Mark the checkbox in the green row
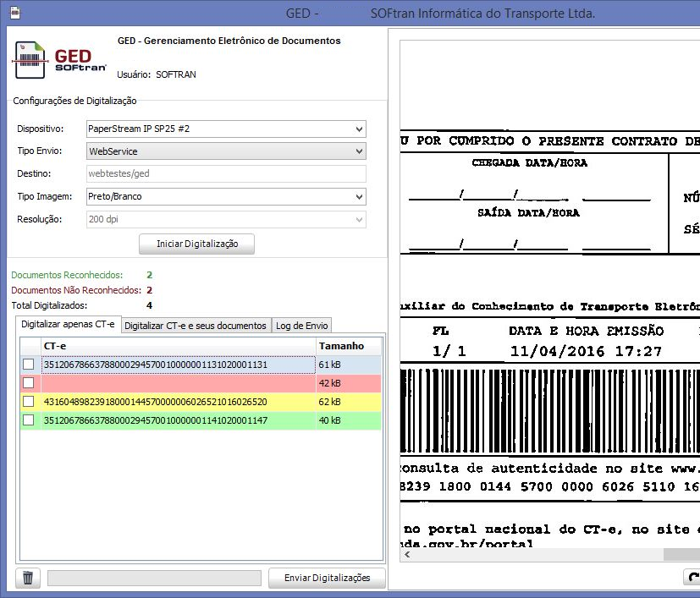700x598 pixels. 29,420
